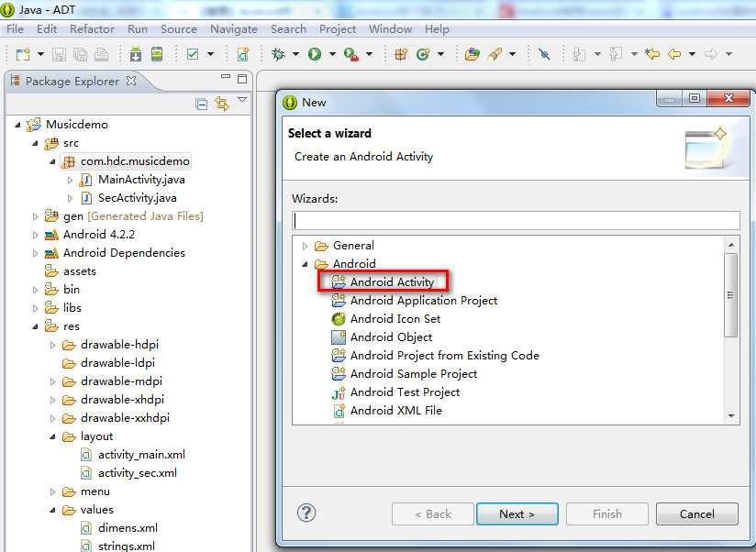Select the Package Explorer tab
756x552 pixels.
click(x=72, y=81)
